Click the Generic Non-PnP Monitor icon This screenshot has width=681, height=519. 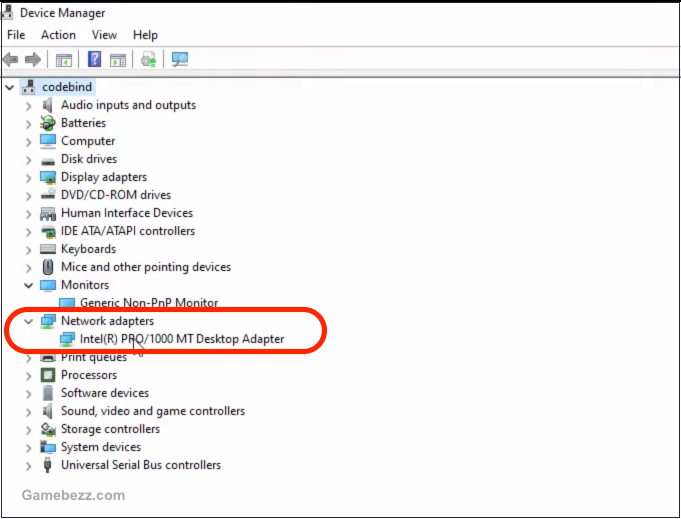click(x=67, y=303)
